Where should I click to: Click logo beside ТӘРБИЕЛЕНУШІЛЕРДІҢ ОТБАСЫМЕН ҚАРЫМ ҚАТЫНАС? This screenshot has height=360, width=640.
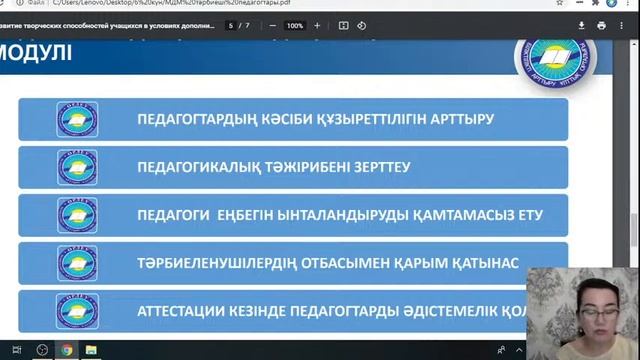77,263
